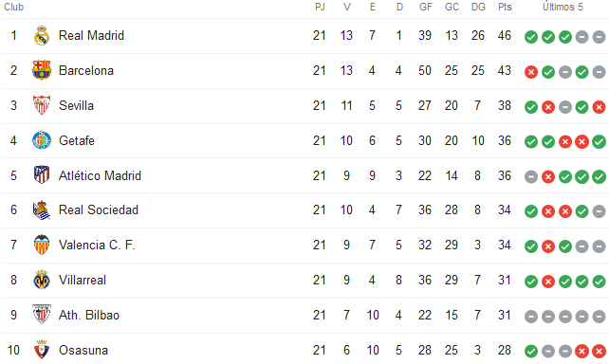Click the Pts column header
609x364 pixels.
(505, 7)
